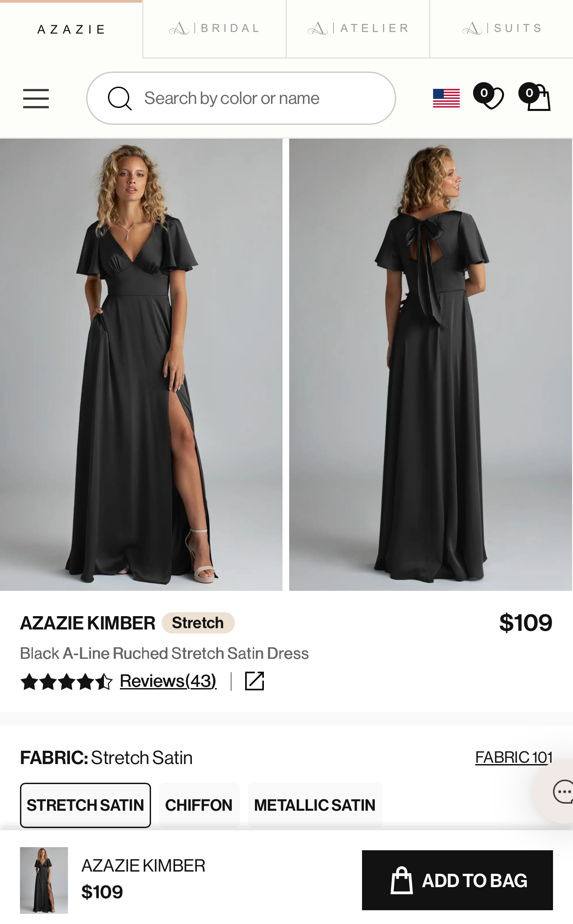Click the star rating icons
Image resolution: width=573 pixels, height=924 pixels.
point(67,681)
